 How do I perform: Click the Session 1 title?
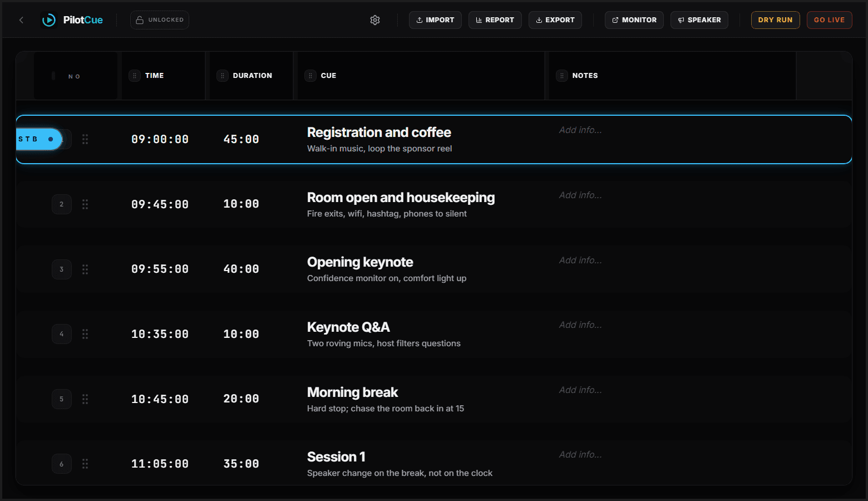[x=336, y=457]
